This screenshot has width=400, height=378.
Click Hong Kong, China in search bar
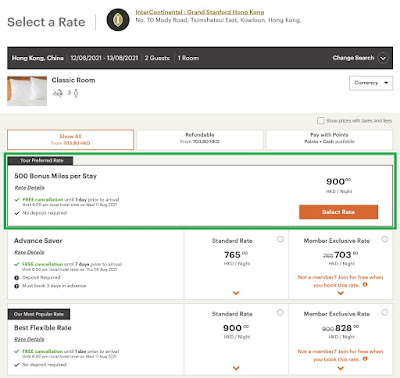[38, 58]
